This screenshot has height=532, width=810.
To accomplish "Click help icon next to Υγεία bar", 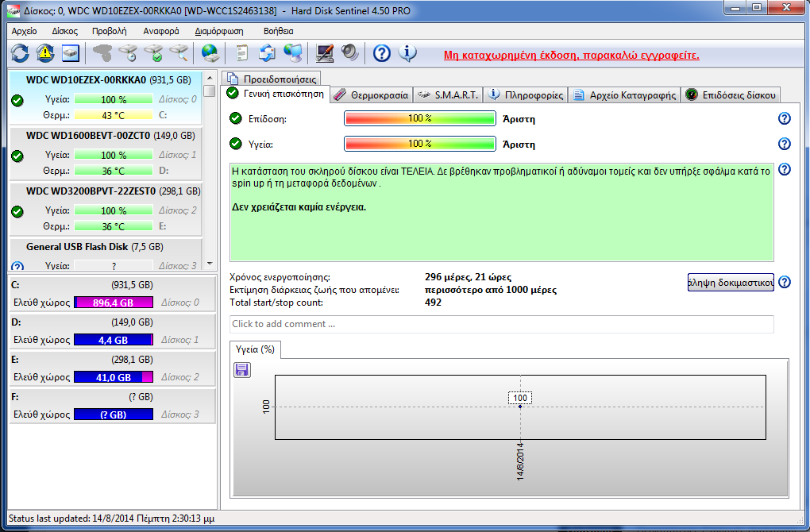I will tap(784, 144).
